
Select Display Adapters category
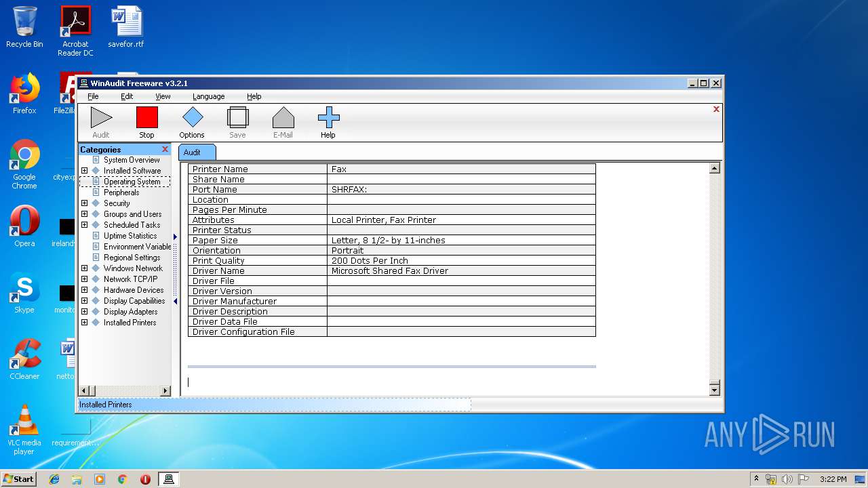(131, 312)
